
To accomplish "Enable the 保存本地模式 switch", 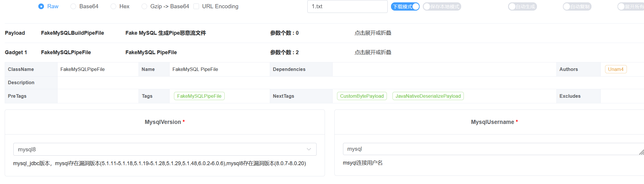I will coord(442,6).
